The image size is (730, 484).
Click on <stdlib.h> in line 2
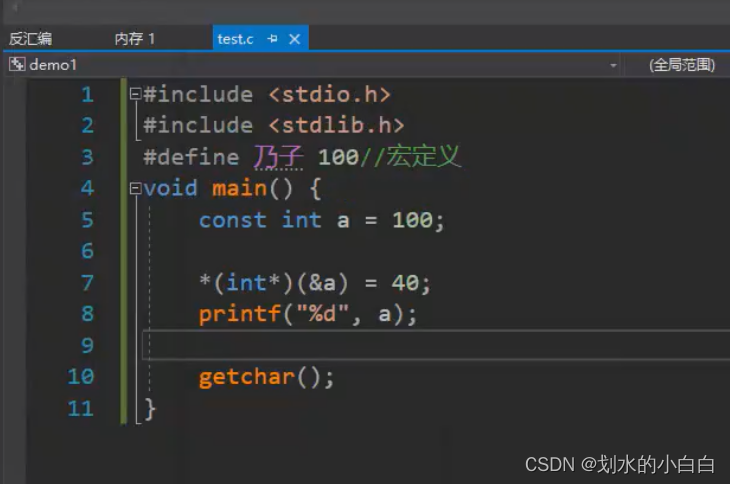tap(336, 125)
